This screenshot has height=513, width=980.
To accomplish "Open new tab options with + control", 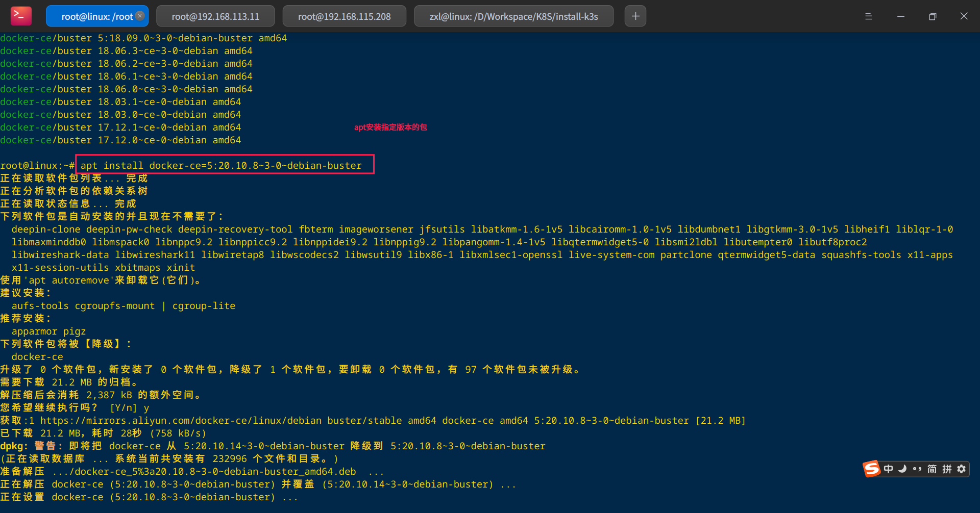I will coord(635,16).
